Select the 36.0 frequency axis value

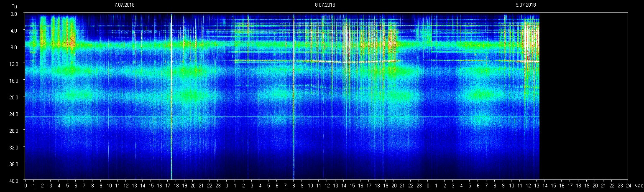(x=13, y=164)
